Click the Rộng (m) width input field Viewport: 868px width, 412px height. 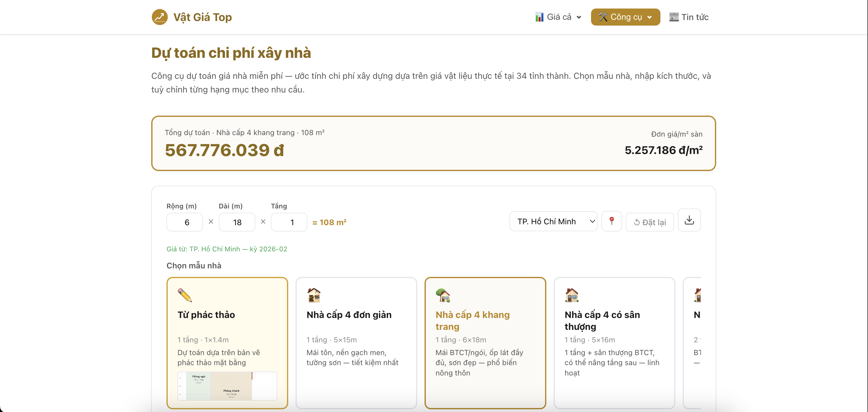tap(185, 222)
